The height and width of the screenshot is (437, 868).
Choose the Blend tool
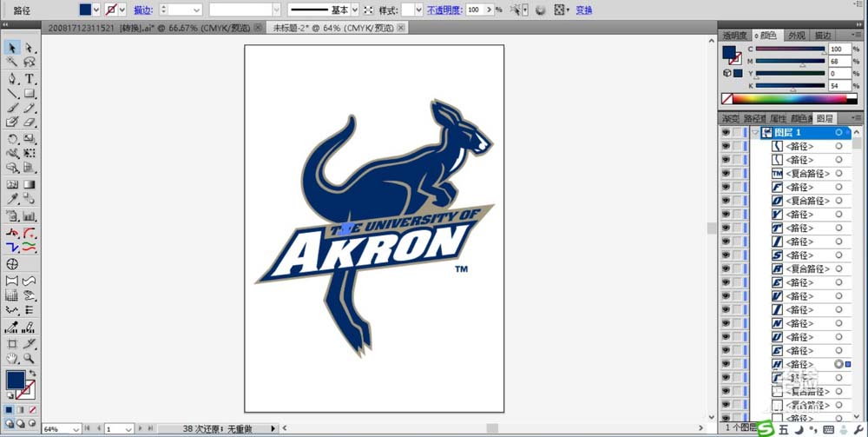tap(30, 199)
